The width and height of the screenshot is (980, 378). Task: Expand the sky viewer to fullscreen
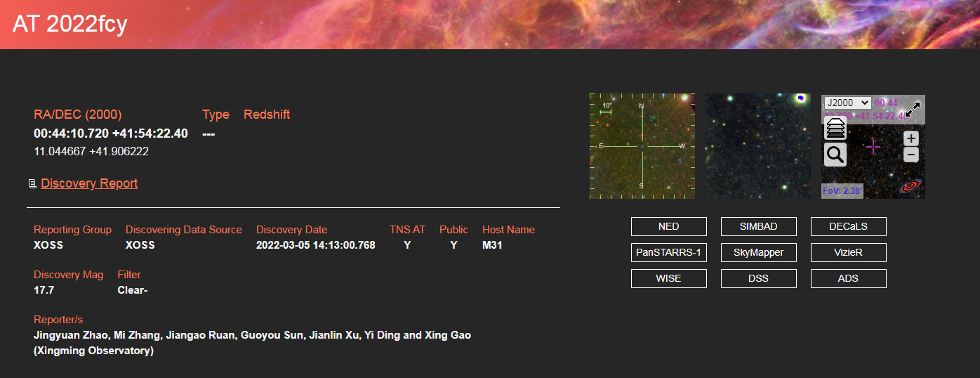912,110
